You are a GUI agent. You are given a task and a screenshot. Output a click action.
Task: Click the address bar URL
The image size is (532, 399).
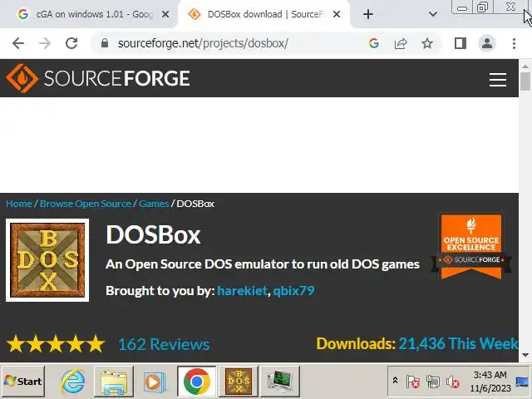(x=203, y=43)
